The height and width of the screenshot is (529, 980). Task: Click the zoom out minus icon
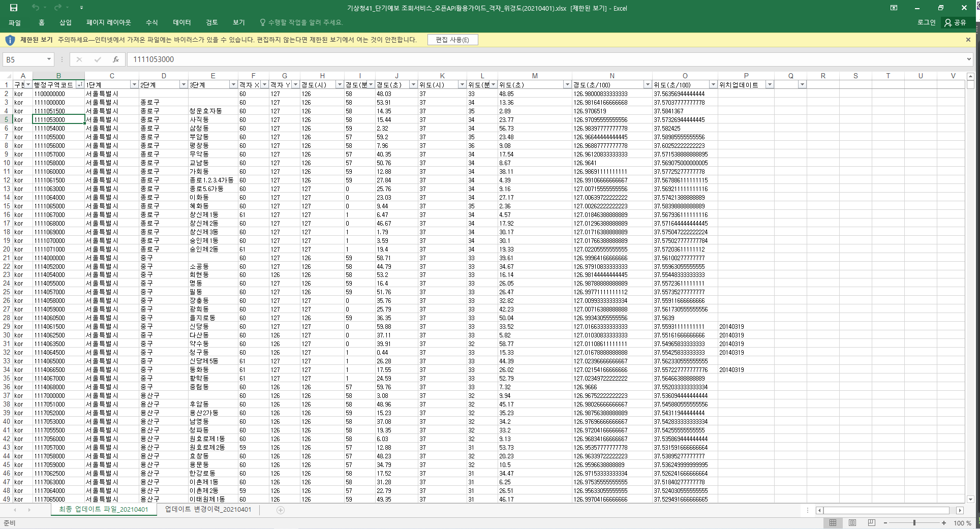pyautogui.click(x=885, y=523)
